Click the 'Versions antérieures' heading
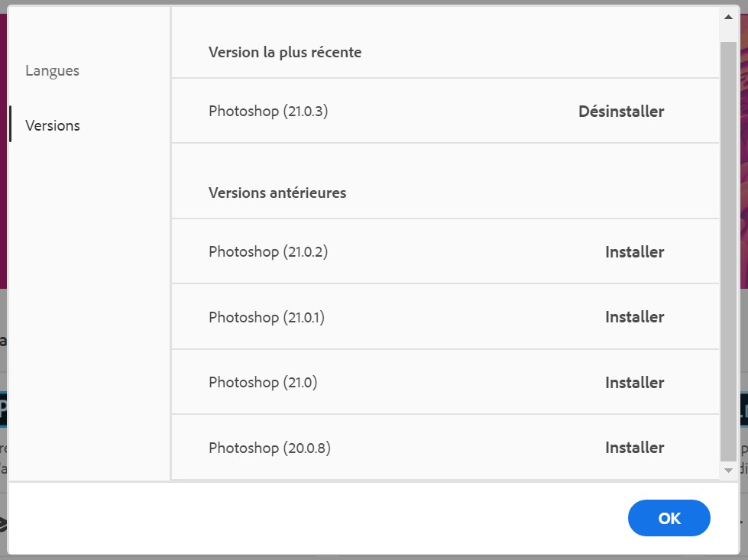 pos(277,193)
